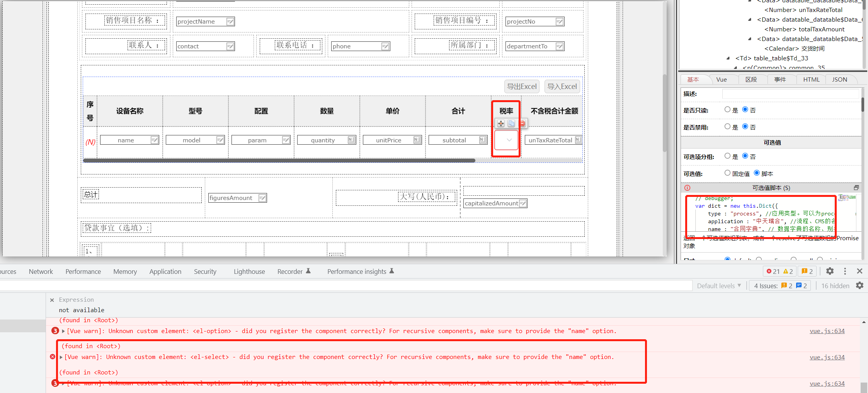Viewport: 868px width, 393px height.
Task: Click the number icon in the unitPrice field
Action: click(x=417, y=140)
